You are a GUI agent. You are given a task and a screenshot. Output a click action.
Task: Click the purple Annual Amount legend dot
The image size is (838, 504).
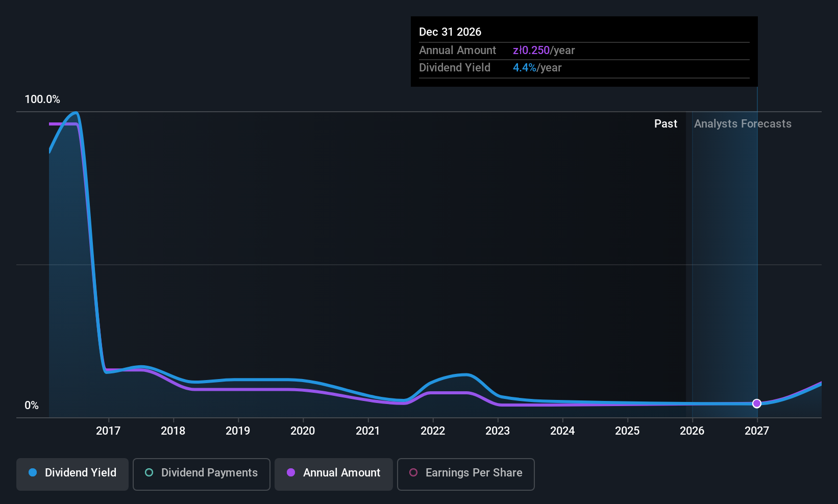click(x=291, y=472)
